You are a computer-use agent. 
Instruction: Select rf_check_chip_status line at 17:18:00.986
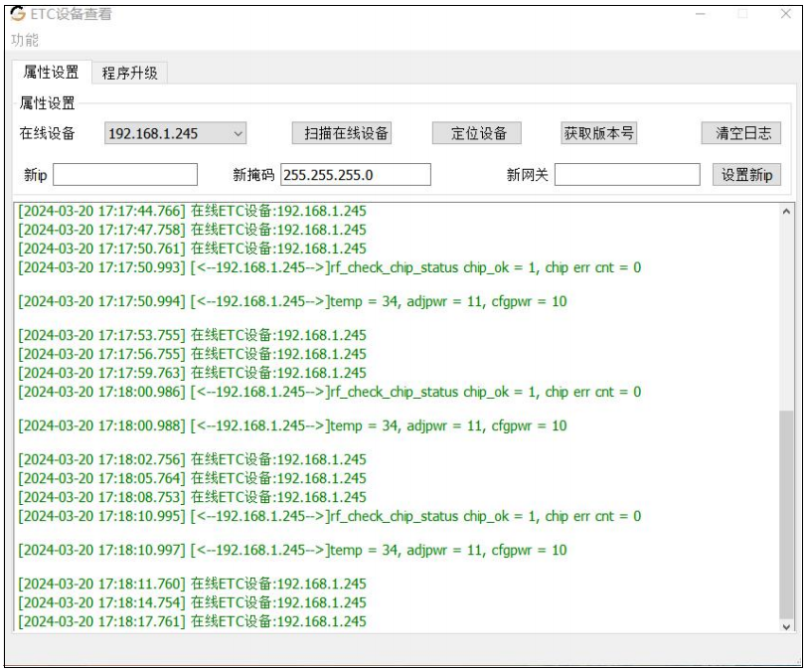coord(330,392)
